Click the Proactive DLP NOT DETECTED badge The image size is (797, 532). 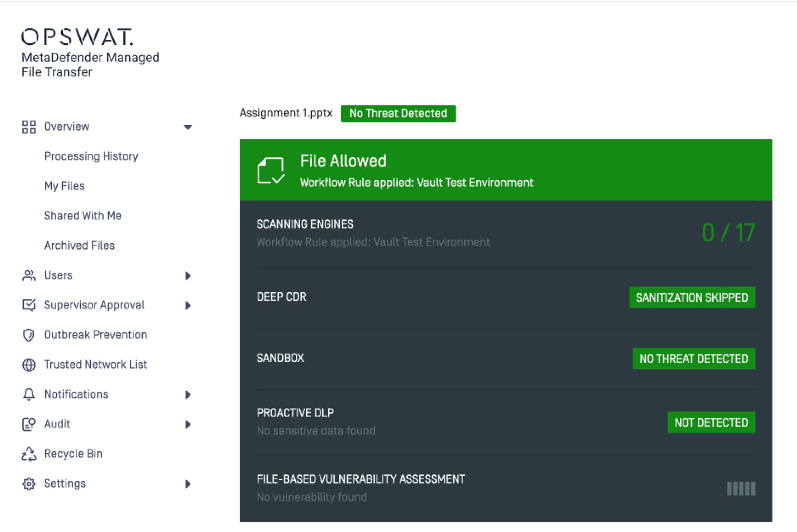(711, 422)
